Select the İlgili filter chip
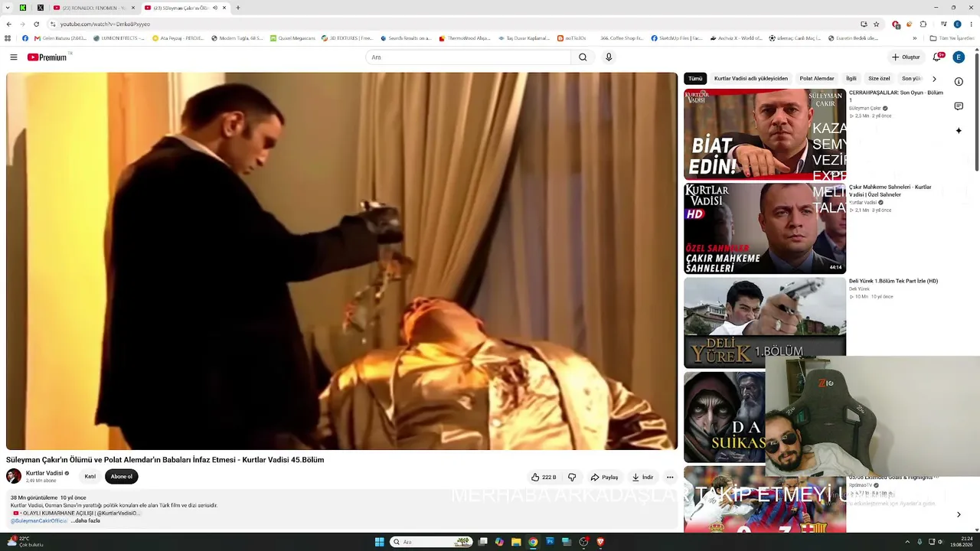 [x=851, y=79]
